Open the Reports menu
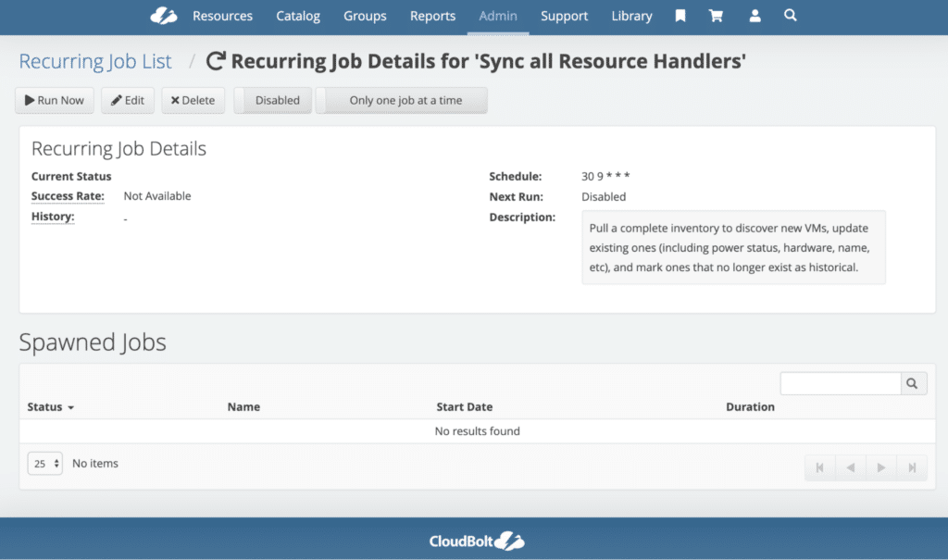 pyautogui.click(x=433, y=16)
